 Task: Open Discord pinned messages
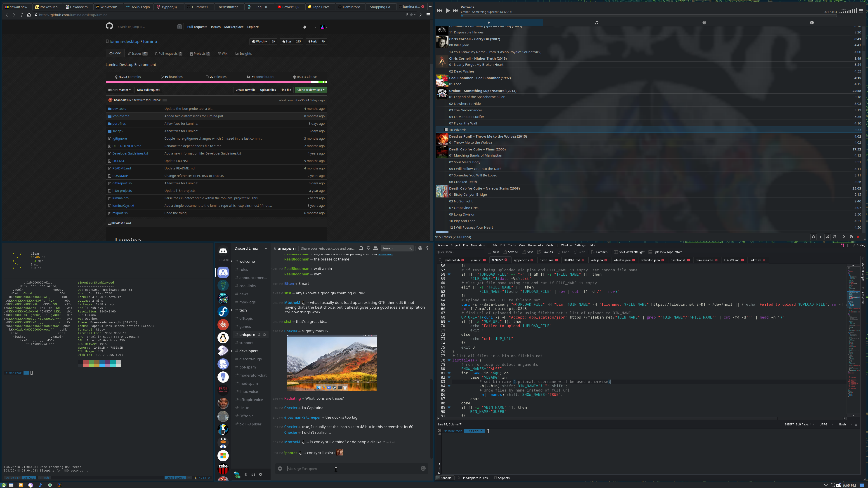(x=368, y=248)
